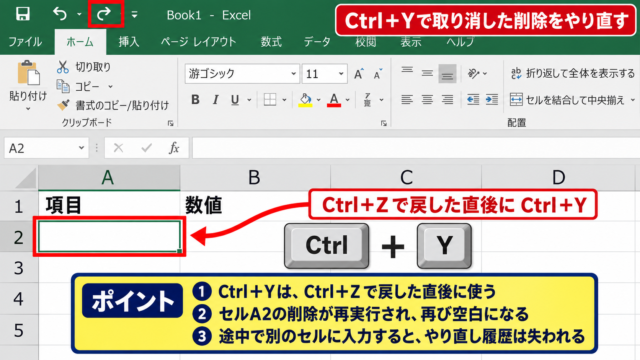Switch to the 数式 tab

(271, 42)
